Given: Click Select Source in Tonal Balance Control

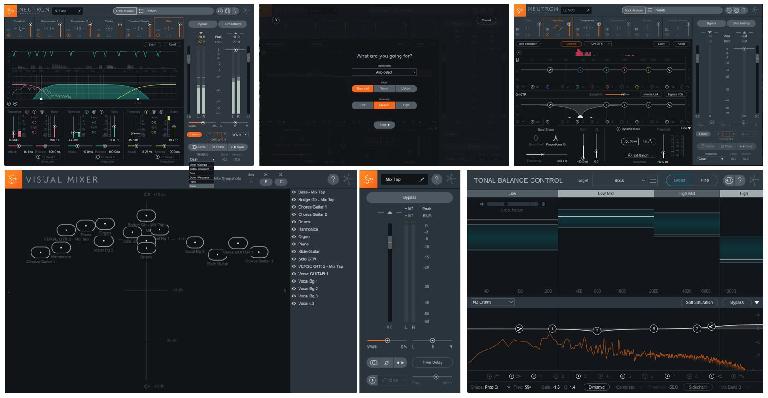Looking at the screenshot, I should tap(699, 303).
